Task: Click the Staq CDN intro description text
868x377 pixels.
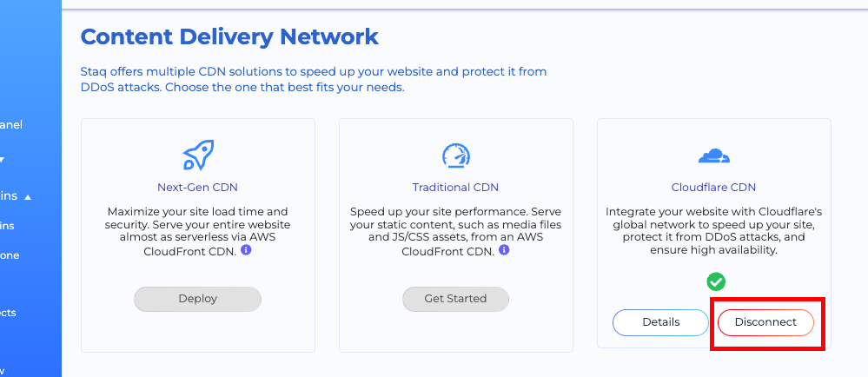Action: pos(313,79)
